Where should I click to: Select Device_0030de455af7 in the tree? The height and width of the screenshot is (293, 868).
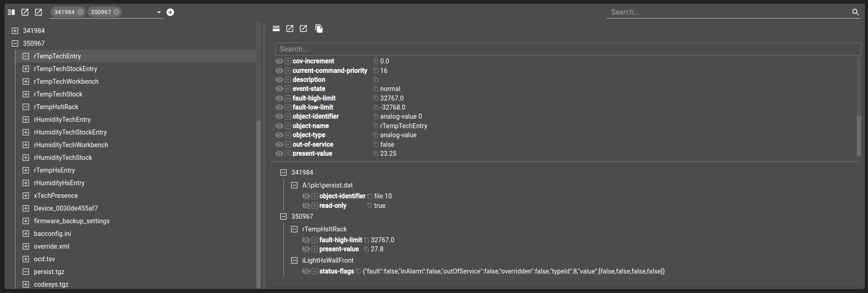[x=66, y=208]
